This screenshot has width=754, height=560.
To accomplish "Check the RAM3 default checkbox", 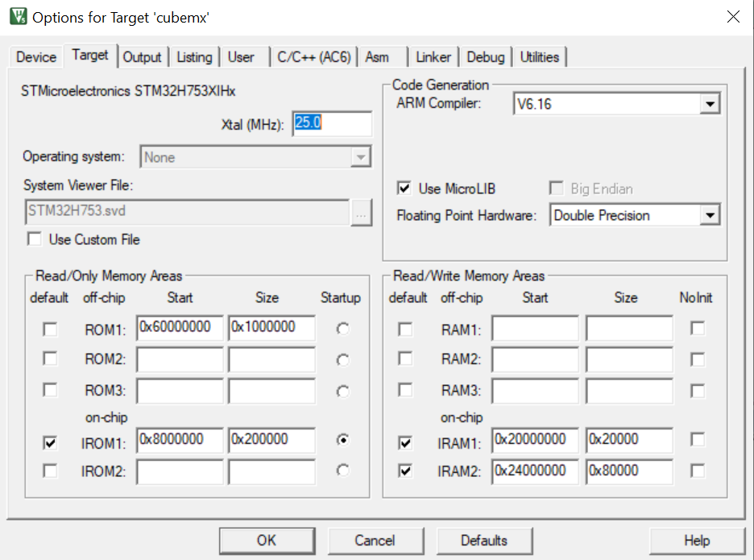I will point(405,390).
